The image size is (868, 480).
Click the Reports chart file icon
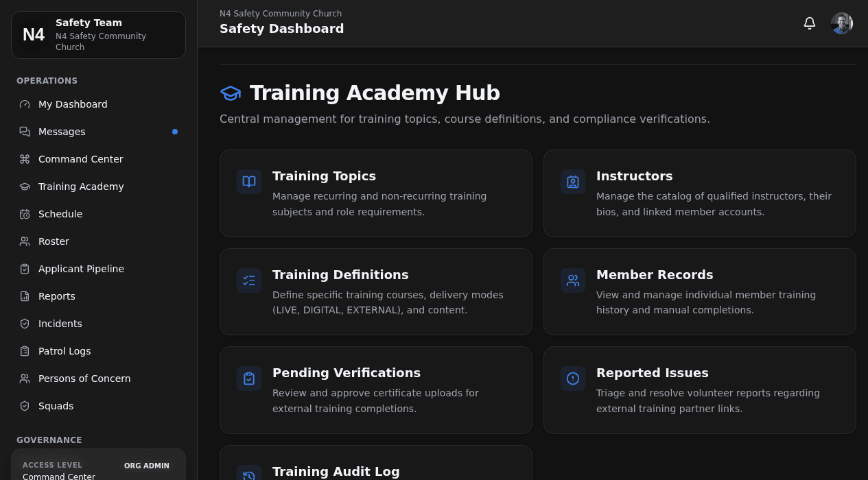point(25,296)
